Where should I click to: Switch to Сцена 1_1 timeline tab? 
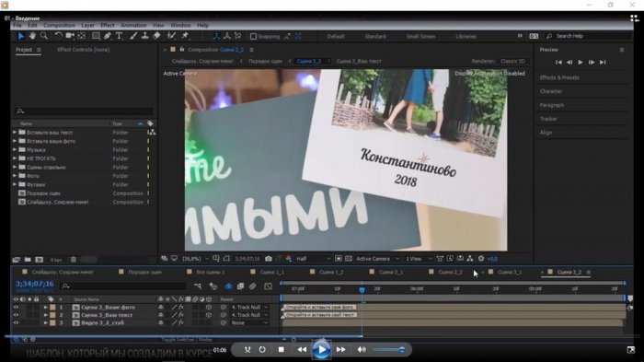point(272,272)
